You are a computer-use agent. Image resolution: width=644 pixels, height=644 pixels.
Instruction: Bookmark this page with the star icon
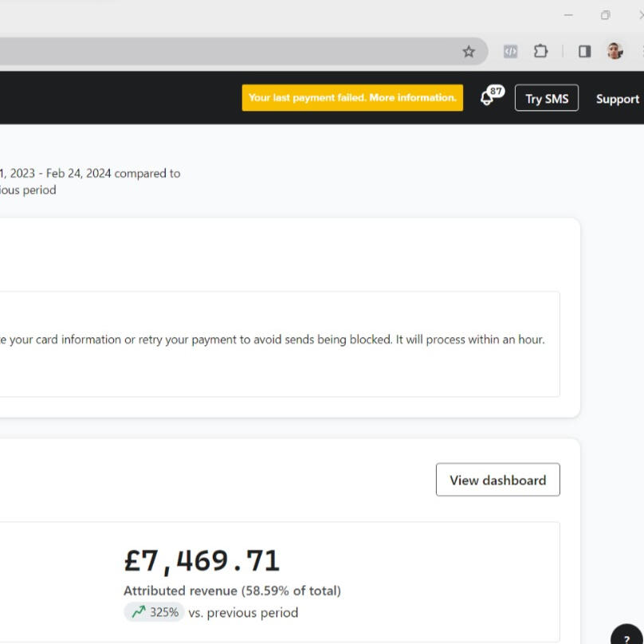coord(469,52)
